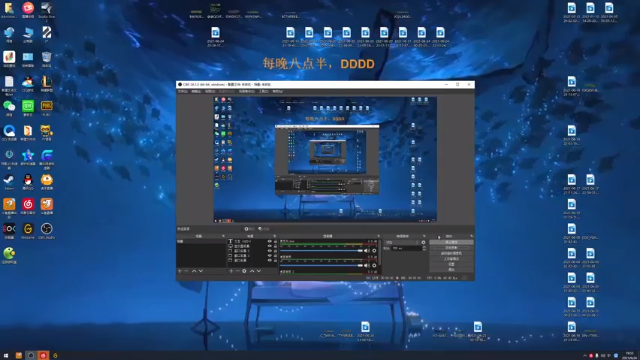640x360 pixels.
Task: Remove the selected scene with the minus icon
Action: 187,271
